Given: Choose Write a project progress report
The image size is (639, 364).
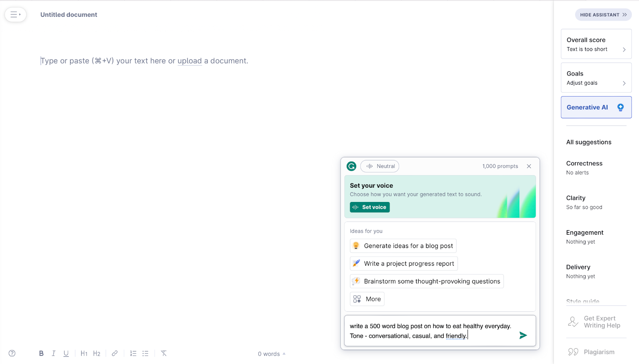Looking at the screenshot, I should [x=404, y=263].
